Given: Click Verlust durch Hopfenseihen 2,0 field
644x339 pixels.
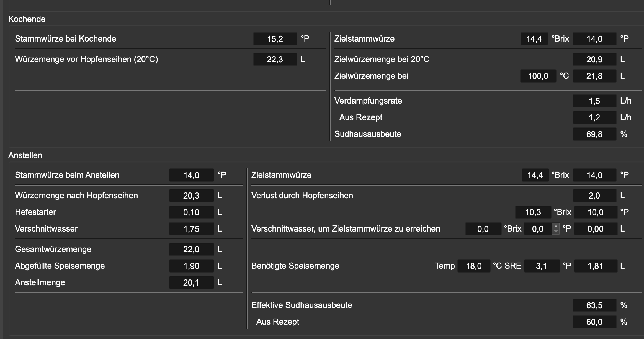Looking at the screenshot, I should click(594, 196).
